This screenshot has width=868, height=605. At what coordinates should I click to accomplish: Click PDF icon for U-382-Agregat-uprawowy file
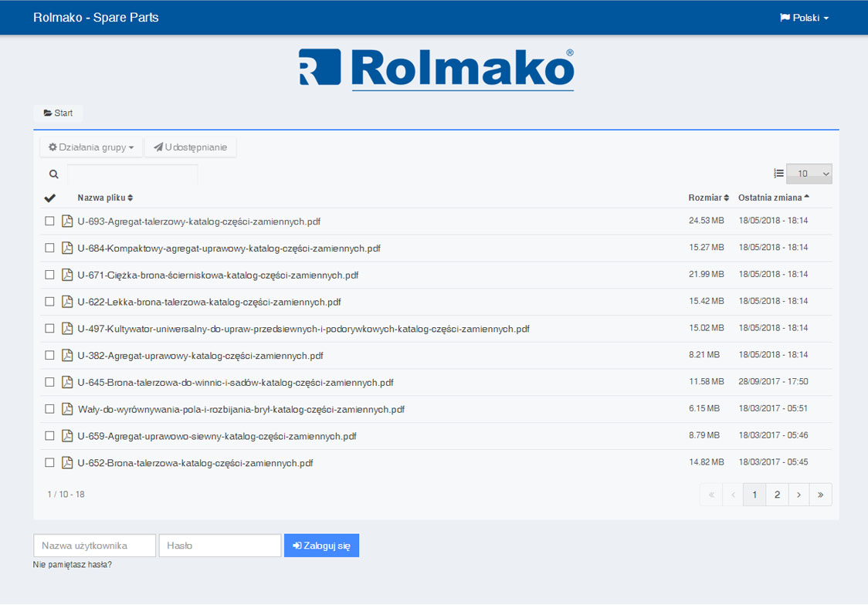[67, 355]
